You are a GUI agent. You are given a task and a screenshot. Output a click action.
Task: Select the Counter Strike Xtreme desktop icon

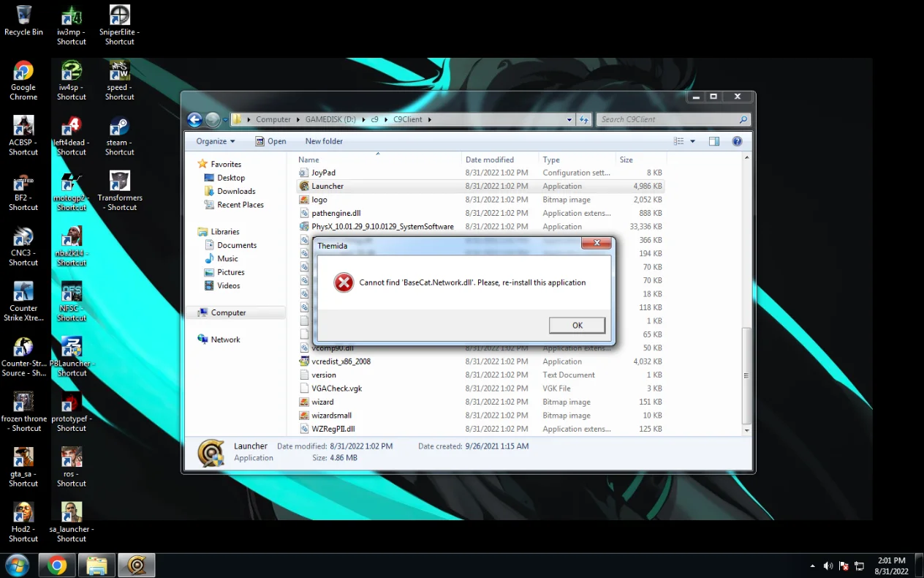coord(23,302)
